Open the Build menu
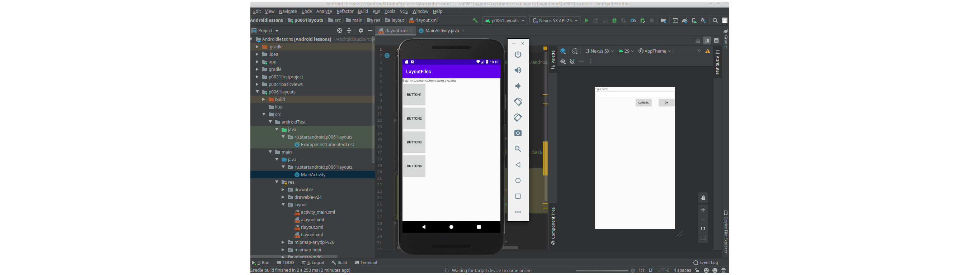 pos(363,11)
